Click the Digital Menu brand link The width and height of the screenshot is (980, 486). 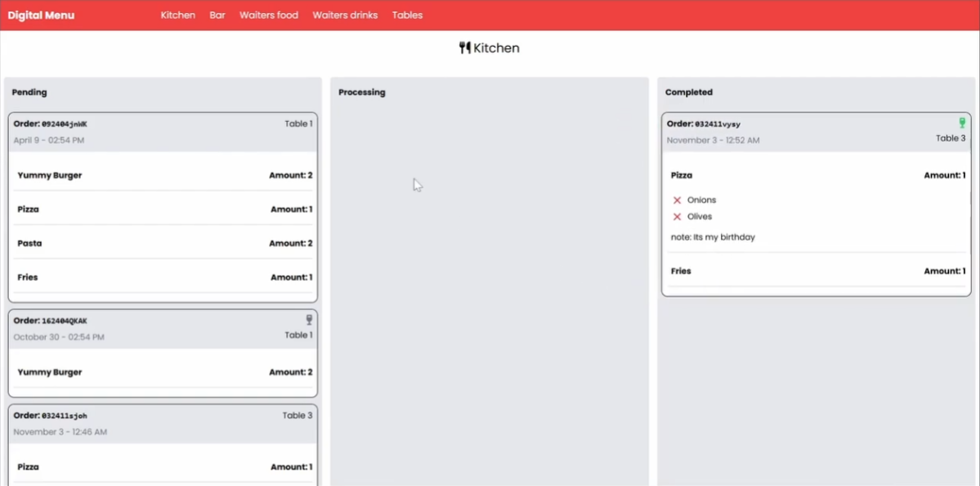pyautogui.click(x=41, y=15)
